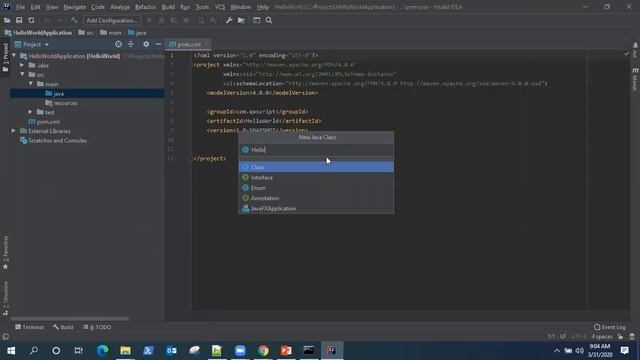This screenshot has height=360, width=640.
Task: Select Enum in New Java Class list
Action: tap(316, 188)
